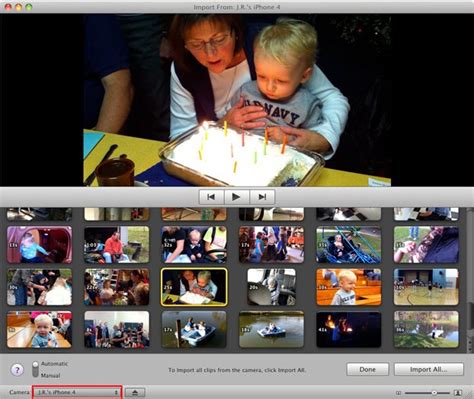This screenshot has height=399, width=474.
Task: Select the 22s party gathering clip
Action: point(117,287)
